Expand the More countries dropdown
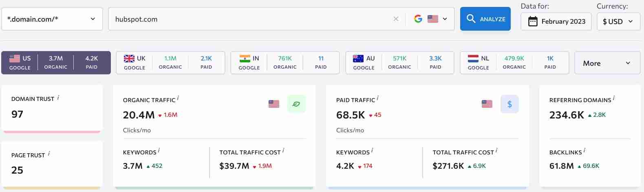 click(607, 63)
